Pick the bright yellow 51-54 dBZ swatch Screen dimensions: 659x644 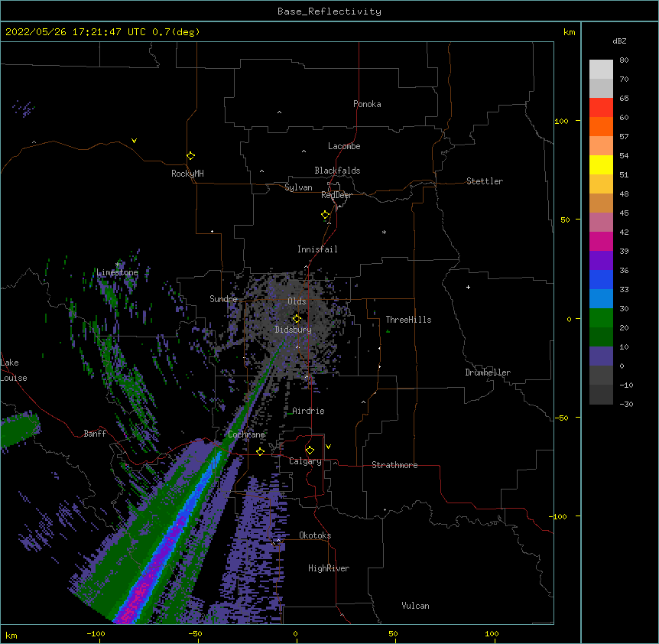tap(601, 164)
